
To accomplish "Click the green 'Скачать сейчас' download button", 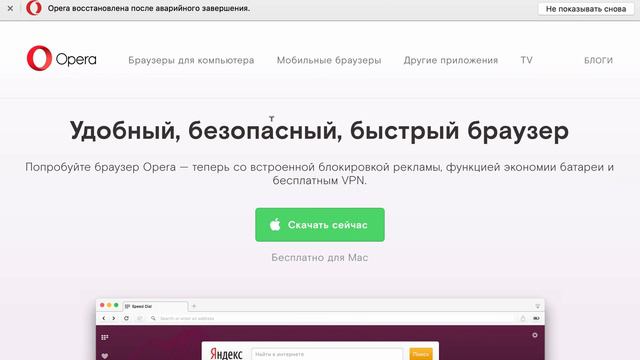I will pos(320,225).
